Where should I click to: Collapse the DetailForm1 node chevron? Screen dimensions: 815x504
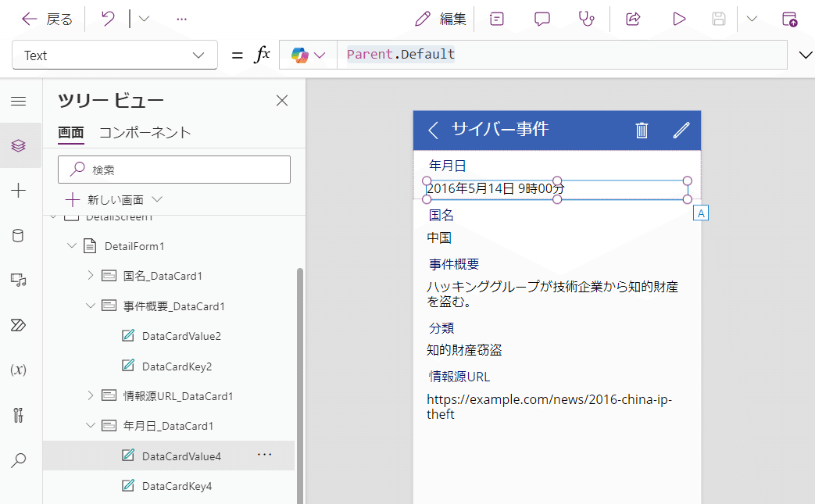point(72,246)
